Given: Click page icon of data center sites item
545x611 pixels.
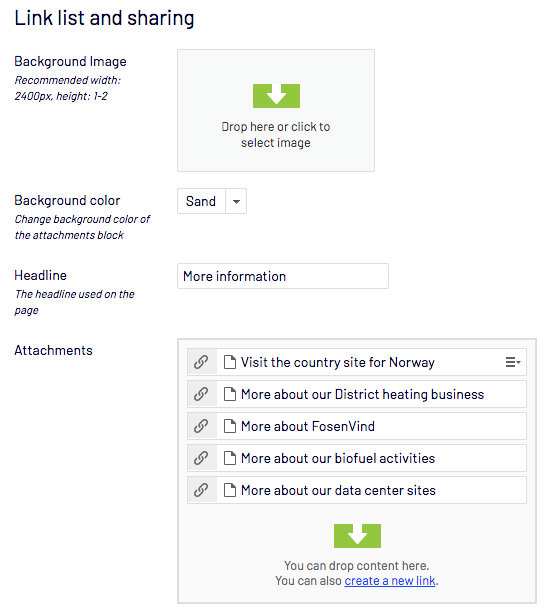Looking at the screenshot, I should pyautogui.click(x=230, y=490).
